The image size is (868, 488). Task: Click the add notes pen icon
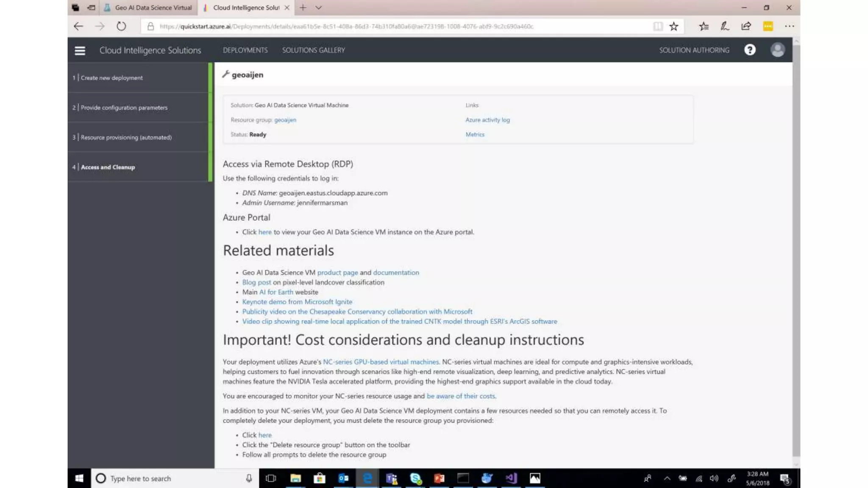[725, 26]
